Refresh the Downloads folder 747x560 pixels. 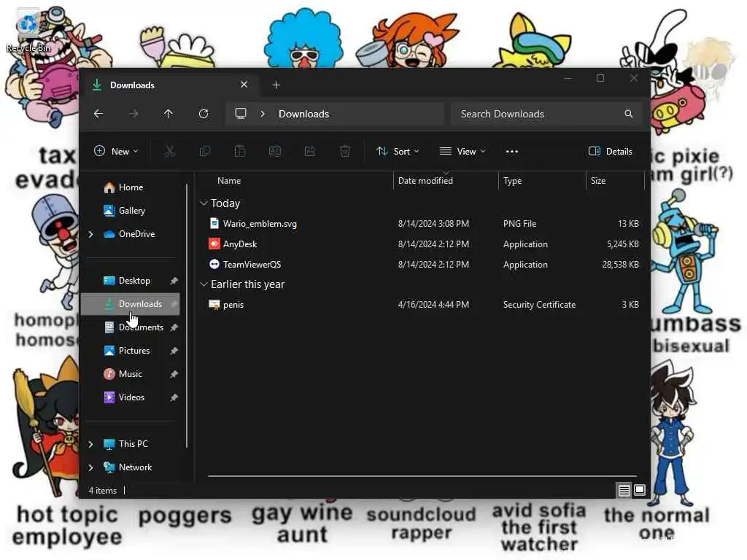[x=204, y=114]
